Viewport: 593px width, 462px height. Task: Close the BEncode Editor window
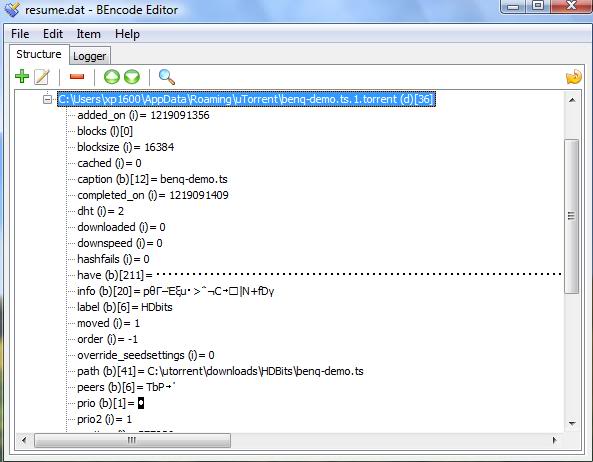[571, 6]
